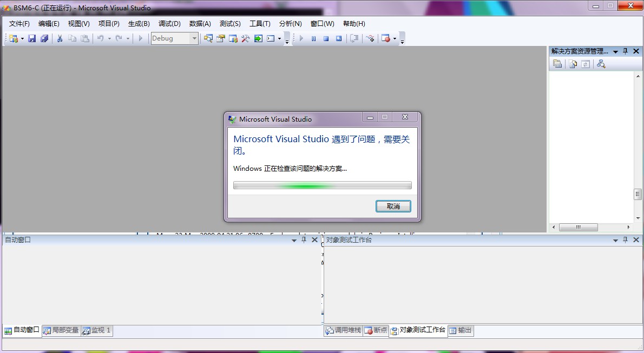Viewport: 644px width, 353px height.
Task: Click the Save All icon
Action: (x=44, y=38)
